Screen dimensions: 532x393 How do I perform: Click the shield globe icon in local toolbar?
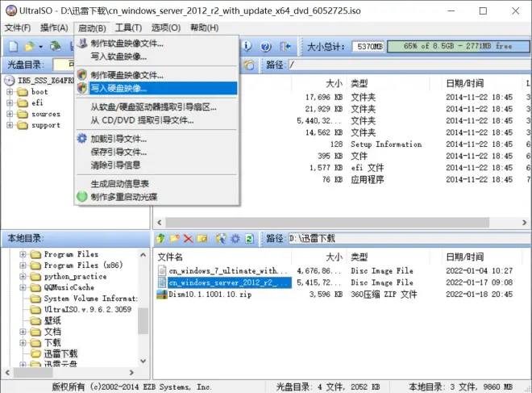[221, 238]
